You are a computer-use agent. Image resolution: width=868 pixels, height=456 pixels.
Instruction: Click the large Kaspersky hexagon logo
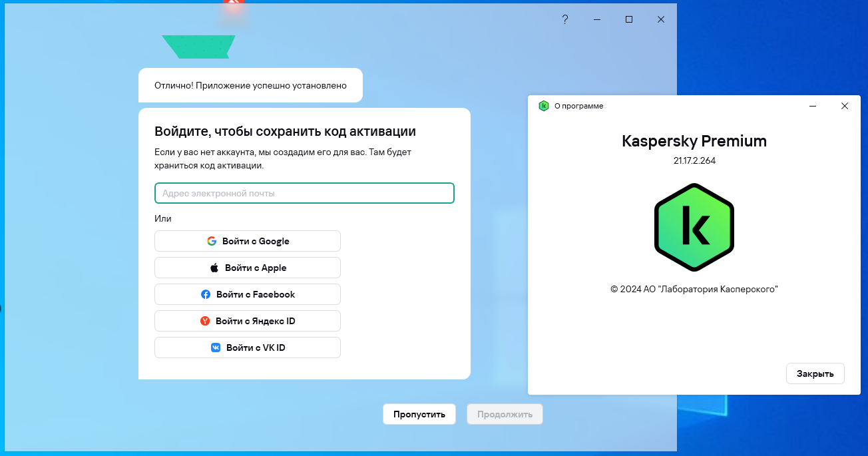pos(694,227)
